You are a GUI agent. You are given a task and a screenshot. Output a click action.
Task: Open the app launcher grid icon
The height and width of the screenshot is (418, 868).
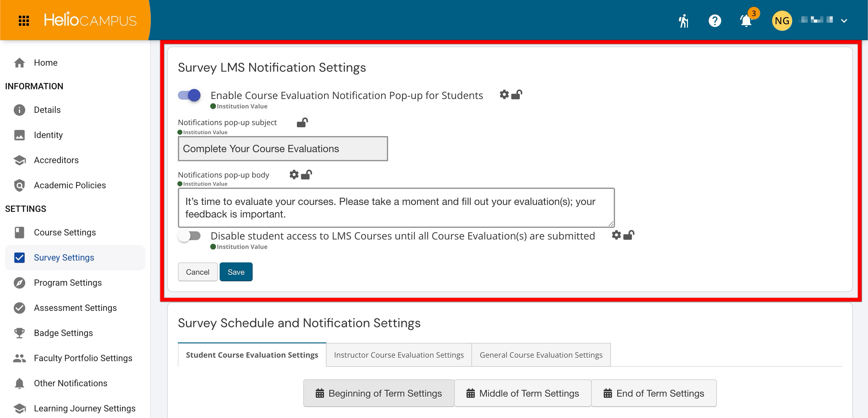point(24,20)
